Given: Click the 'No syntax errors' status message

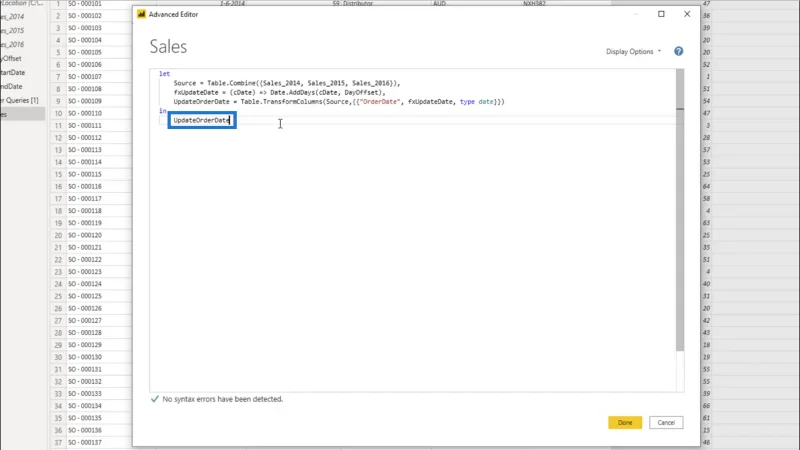Looking at the screenshot, I should 222,399.
